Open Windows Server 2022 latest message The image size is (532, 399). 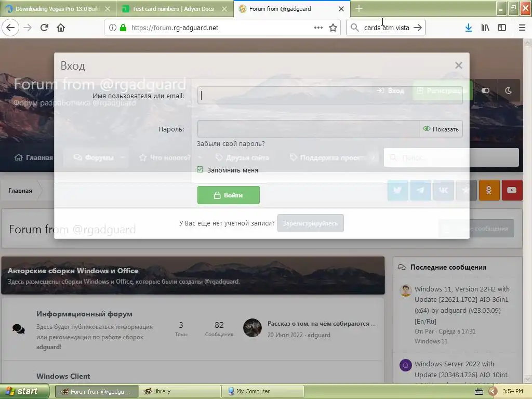461,369
